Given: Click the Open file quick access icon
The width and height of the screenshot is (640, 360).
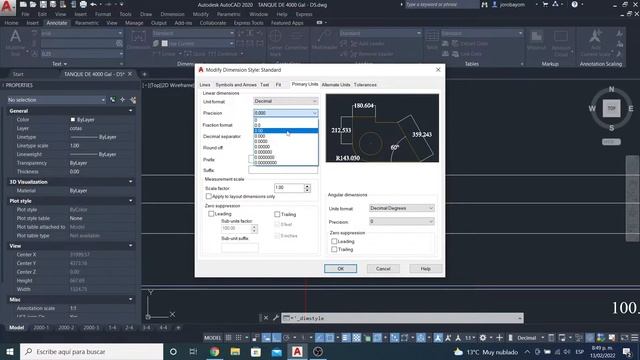Looking at the screenshot, I should pos(33,4).
